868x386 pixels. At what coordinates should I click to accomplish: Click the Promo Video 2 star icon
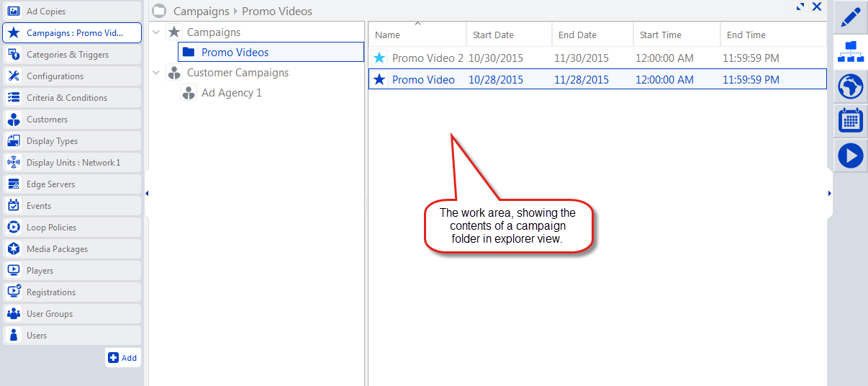pos(379,58)
